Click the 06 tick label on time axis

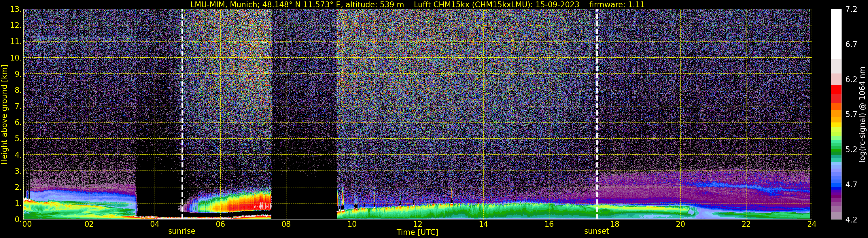[x=220, y=224]
